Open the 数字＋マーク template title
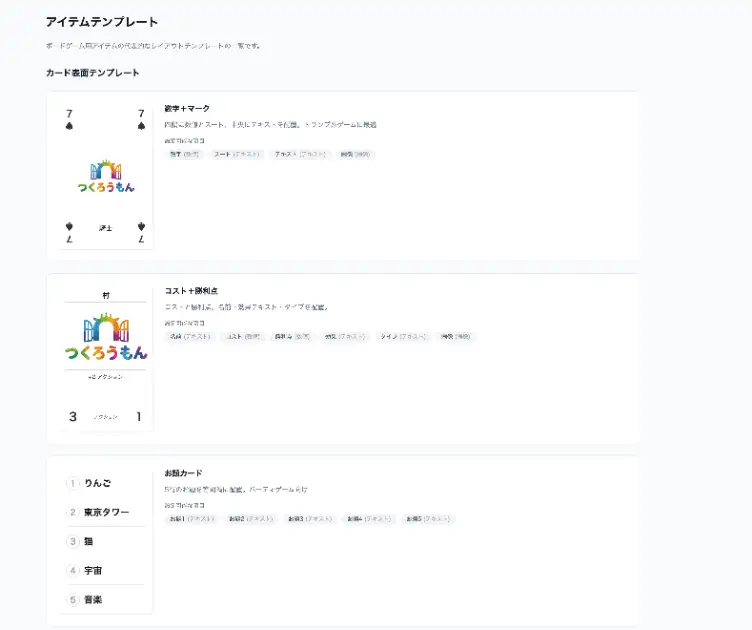This screenshot has height=630, width=752. (187, 108)
